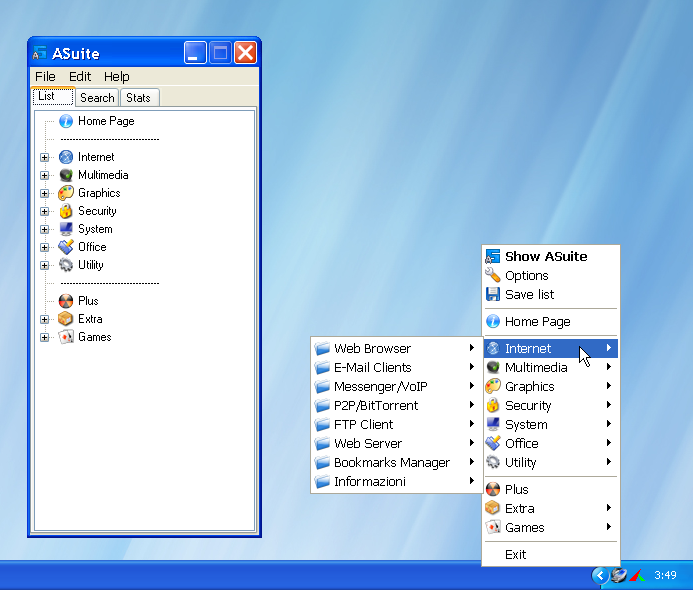Click the Plus icon in tree list
The height and width of the screenshot is (590, 693).
(66, 301)
